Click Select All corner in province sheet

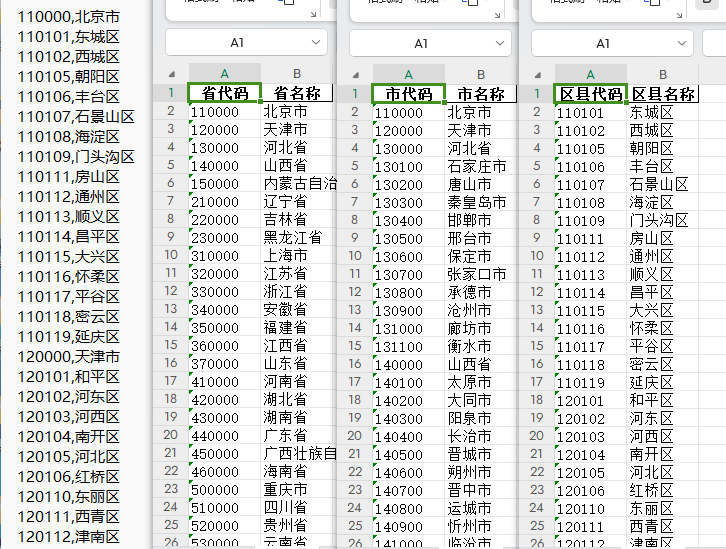pyautogui.click(x=172, y=74)
